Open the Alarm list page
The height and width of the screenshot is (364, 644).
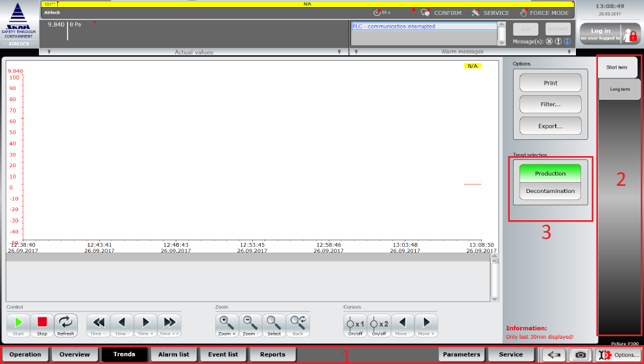(174, 354)
